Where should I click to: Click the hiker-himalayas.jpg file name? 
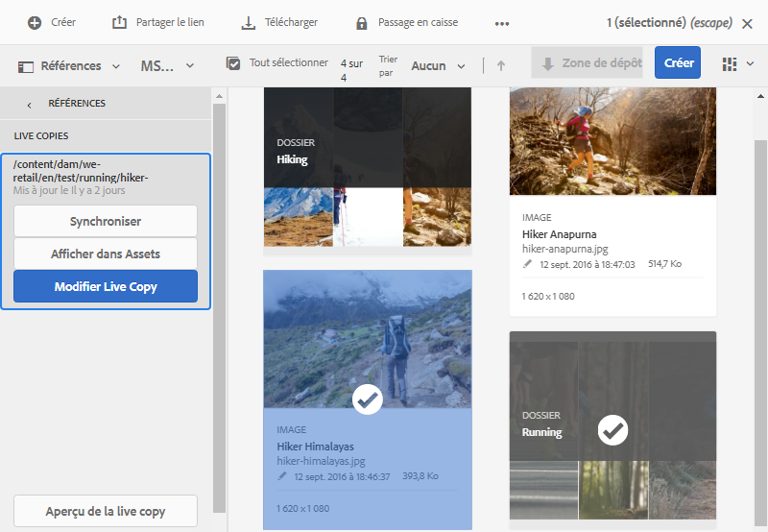[x=321, y=461]
